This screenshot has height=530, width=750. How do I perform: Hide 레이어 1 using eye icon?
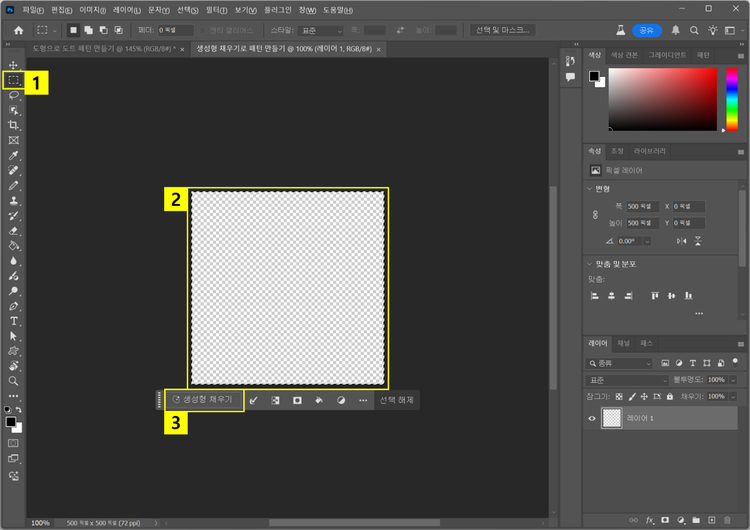point(593,421)
